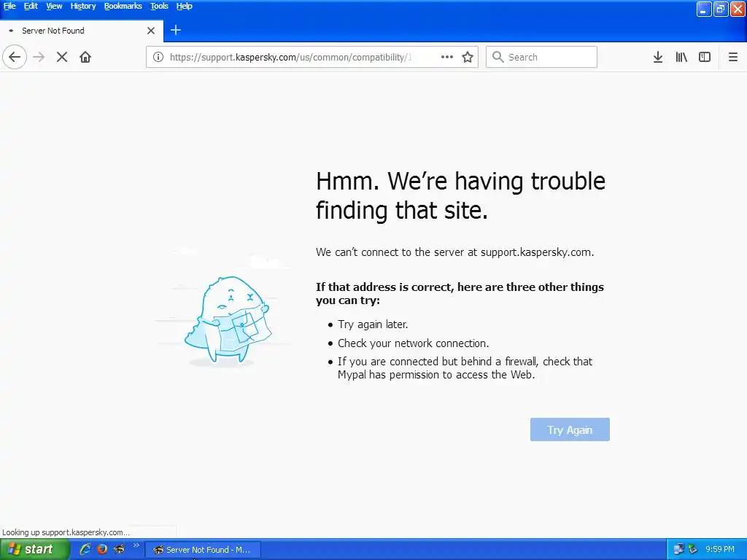Launch Mypal from quick launch
This screenshot has height=560, width=747.
pos(119,549)
